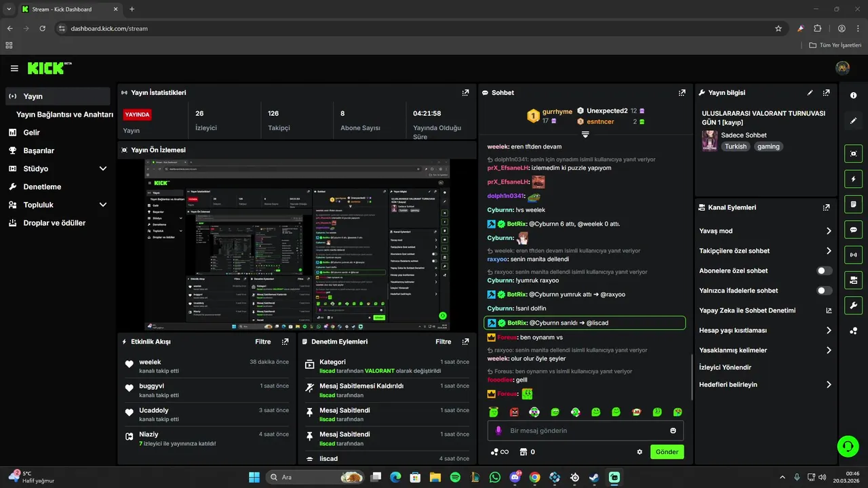This screenshot has height=488, width=868.
Task: Click the channel points infinity icon
Action: pos(500,452)
